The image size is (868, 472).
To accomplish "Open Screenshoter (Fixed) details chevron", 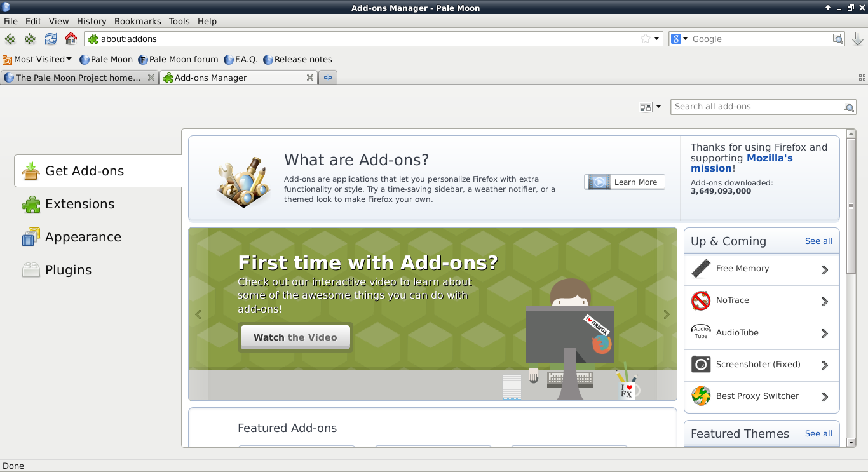I will tap(825, 365).
